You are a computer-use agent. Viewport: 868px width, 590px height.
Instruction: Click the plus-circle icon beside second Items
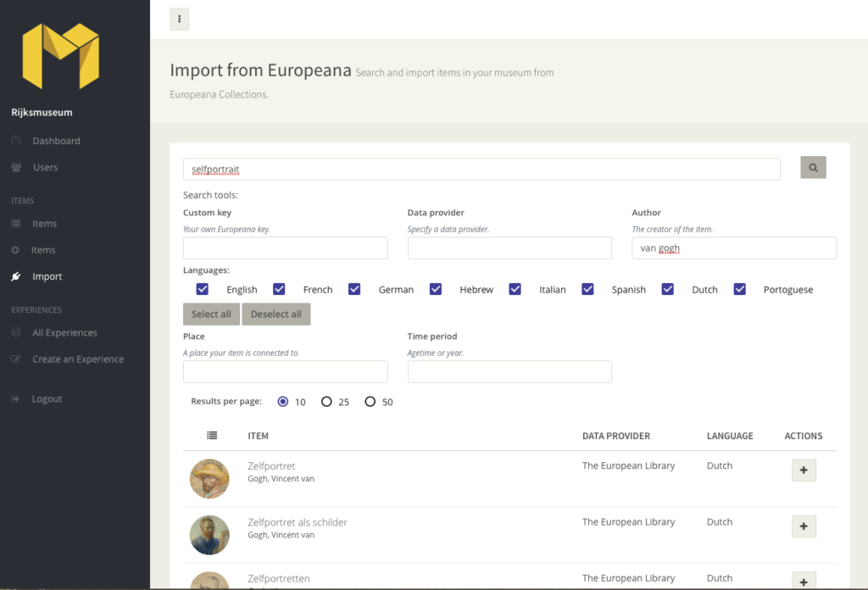15,250
